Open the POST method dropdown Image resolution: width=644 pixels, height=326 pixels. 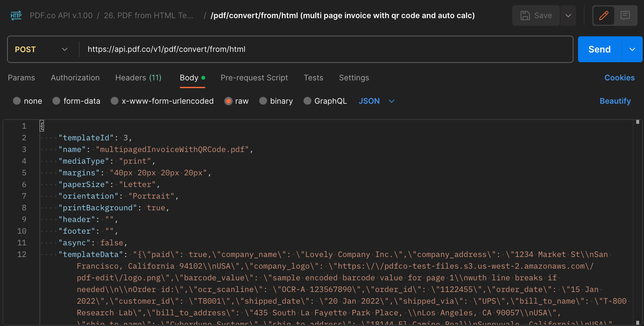coord(40,49)
